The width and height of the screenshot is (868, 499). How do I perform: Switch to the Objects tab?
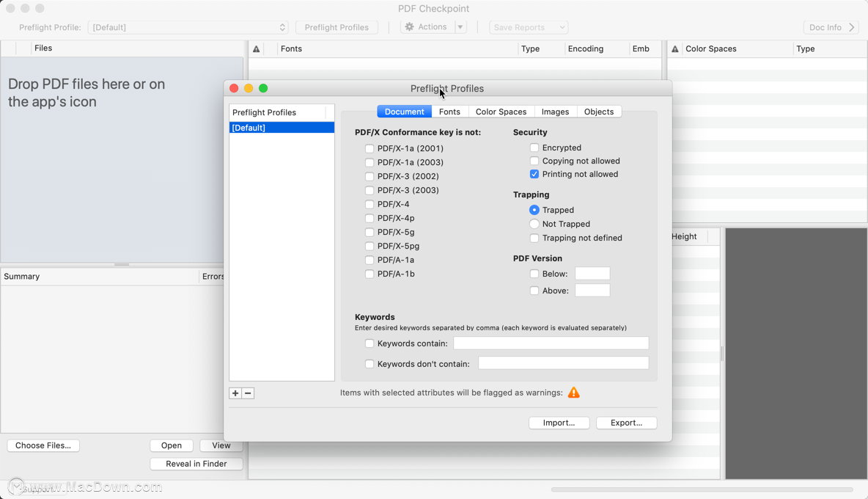[x=599, y=112]
